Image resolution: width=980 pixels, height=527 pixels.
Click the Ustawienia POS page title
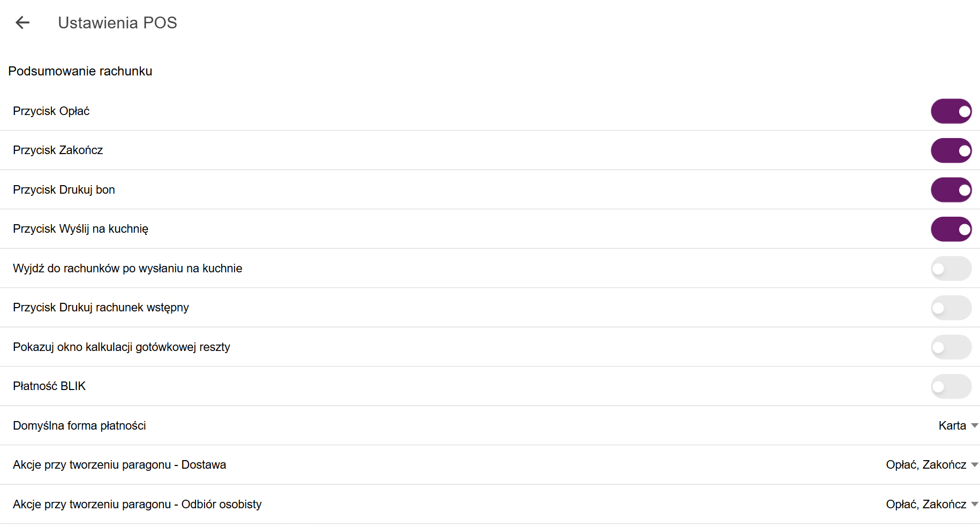[x=117, y=22]
